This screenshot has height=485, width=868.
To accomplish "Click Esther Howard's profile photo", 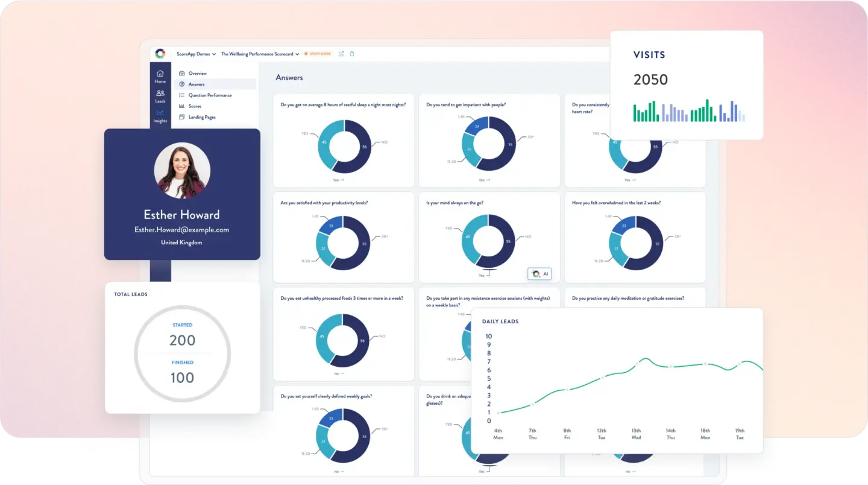I will [182, 171].
